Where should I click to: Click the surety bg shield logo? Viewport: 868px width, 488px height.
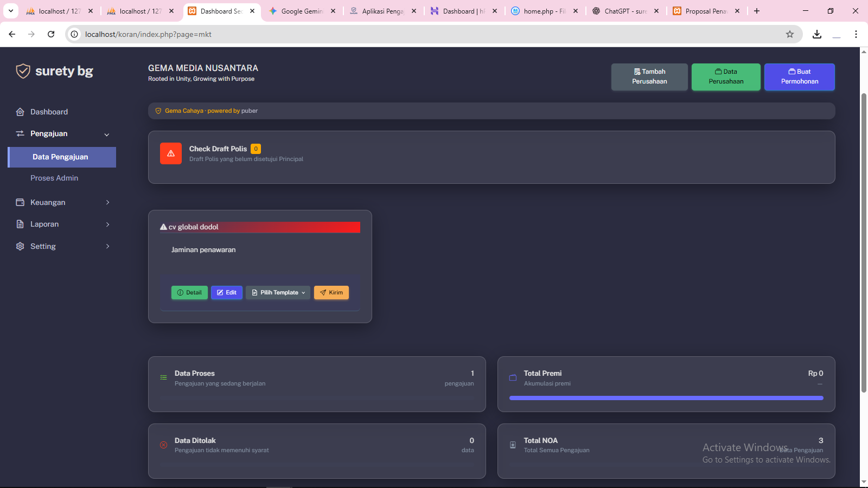23,71
